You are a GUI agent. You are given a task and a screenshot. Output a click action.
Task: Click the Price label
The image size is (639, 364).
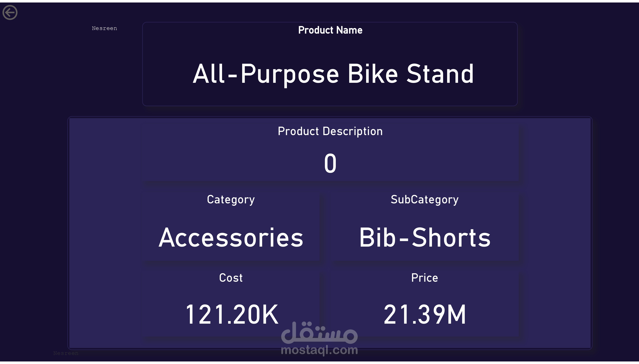click(x=424, y=278)
